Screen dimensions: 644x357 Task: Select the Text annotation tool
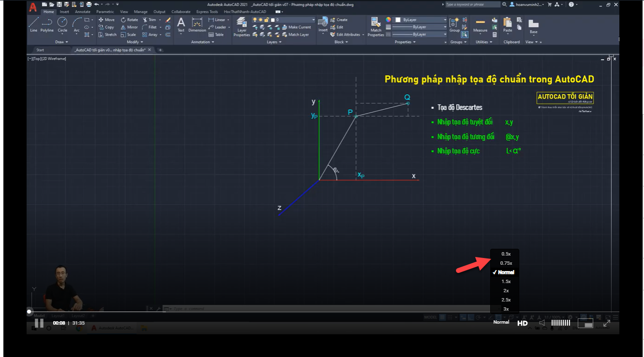pyautogui.click(x=181, y=25)
